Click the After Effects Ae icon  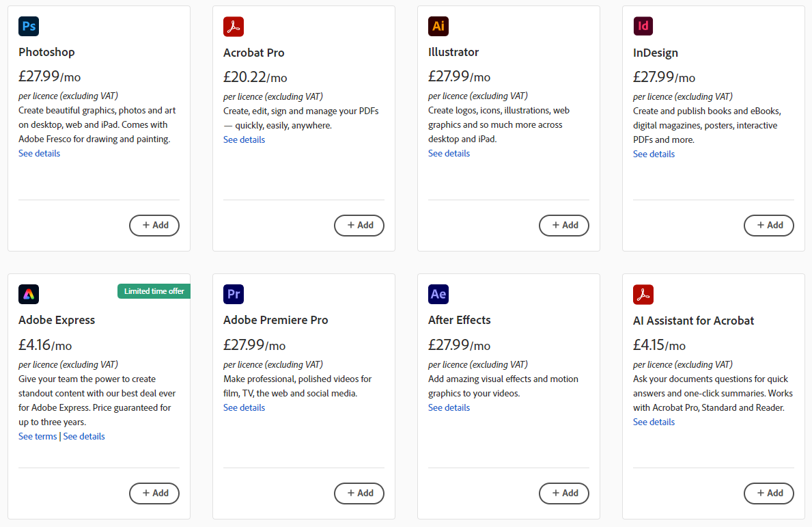click(438, 295)
